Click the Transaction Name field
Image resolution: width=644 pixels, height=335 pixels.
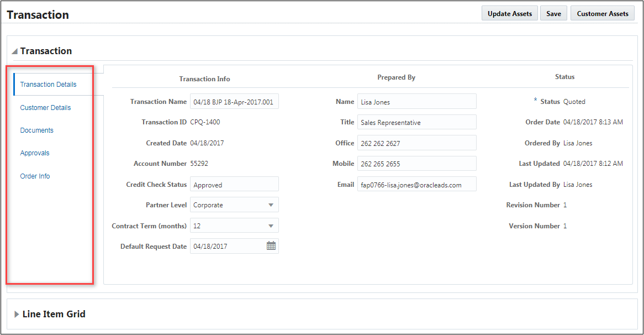click(x=234, y=102)
